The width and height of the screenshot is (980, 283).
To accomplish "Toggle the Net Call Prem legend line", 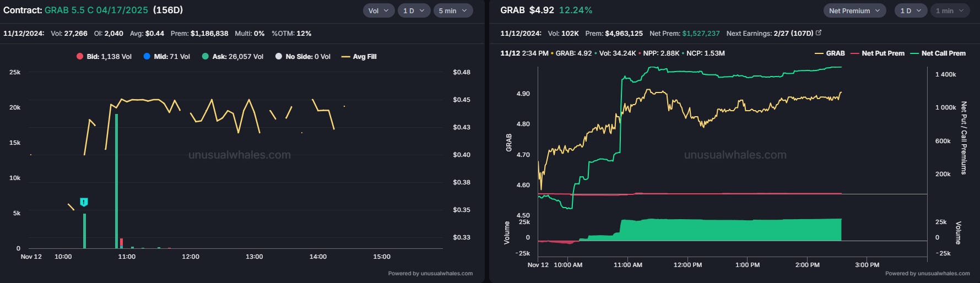I will coord(938,53).
